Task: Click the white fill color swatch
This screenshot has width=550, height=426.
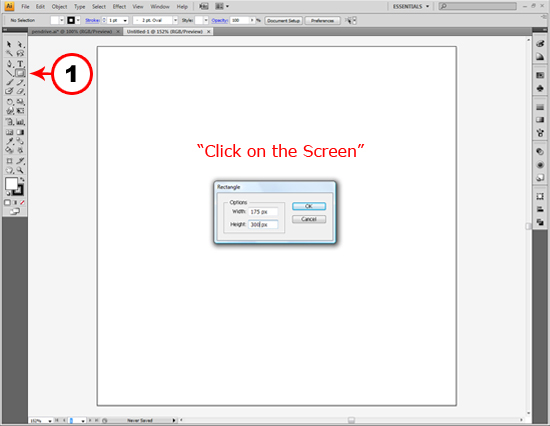Action: click(11, 184)
